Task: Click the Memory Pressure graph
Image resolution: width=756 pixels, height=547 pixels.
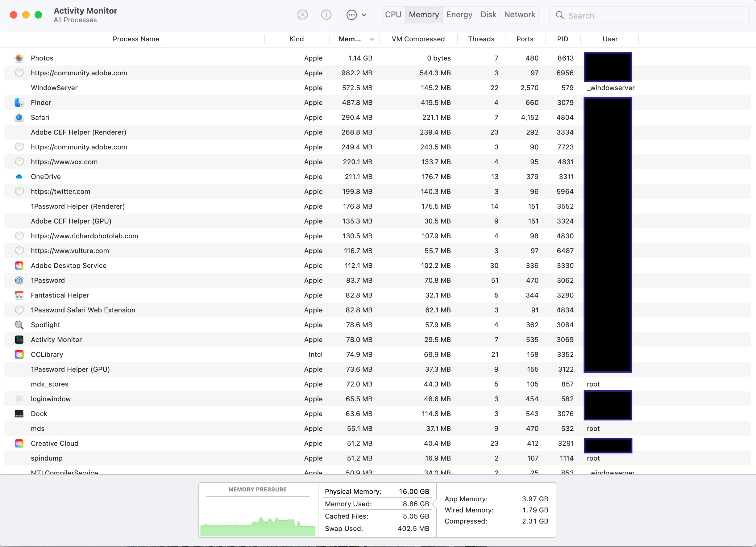Action: point(258,514)
